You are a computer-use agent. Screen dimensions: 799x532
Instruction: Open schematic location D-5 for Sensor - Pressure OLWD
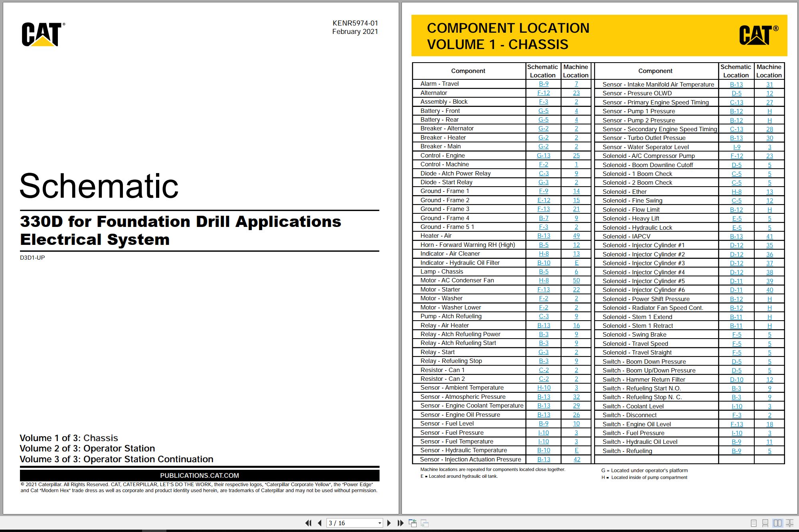[736, 93]
